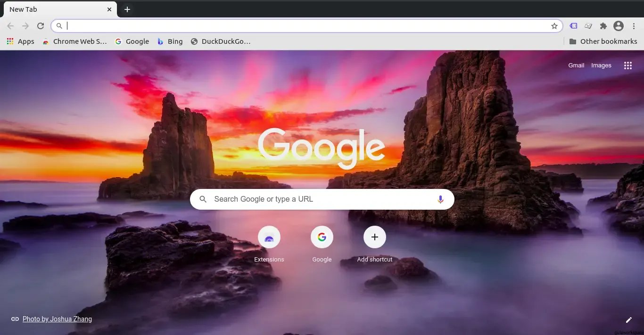Open the Google shortcut tile

click(x=322, y=245)
